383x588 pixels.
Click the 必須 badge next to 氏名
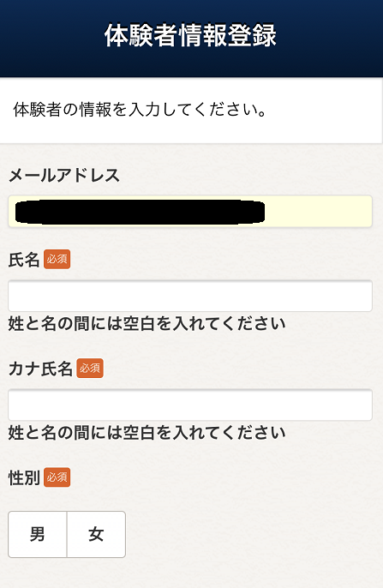(57, 259)
